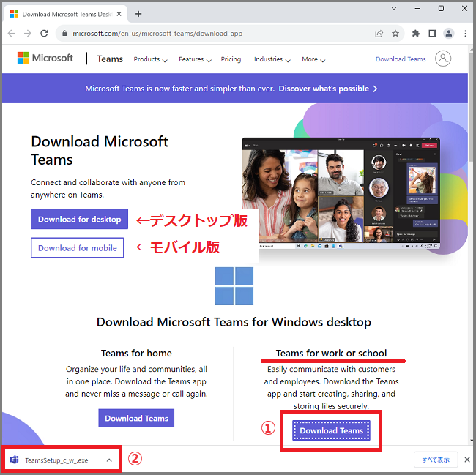Click the Teams for work or school heading

click(331, 353)
